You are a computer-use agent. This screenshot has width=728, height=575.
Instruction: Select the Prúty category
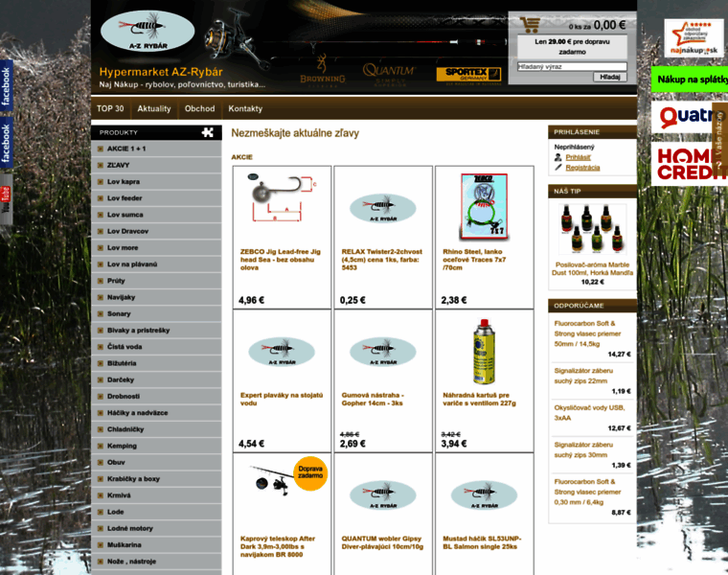click(x=156, y=281)
